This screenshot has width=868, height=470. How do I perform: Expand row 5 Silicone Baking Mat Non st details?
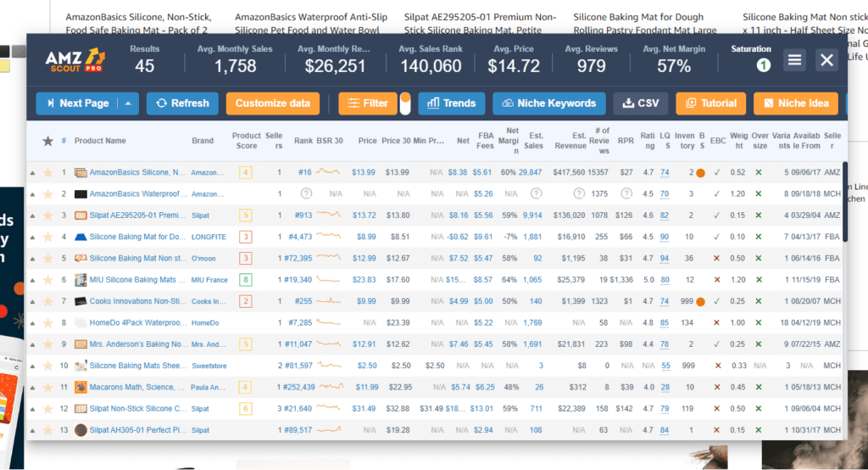tap(32, 259)
